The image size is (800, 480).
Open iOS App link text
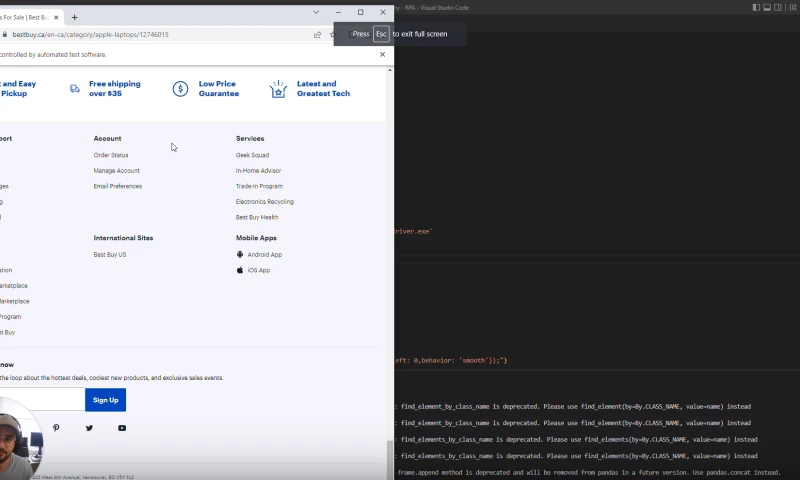tap(259, 270)
